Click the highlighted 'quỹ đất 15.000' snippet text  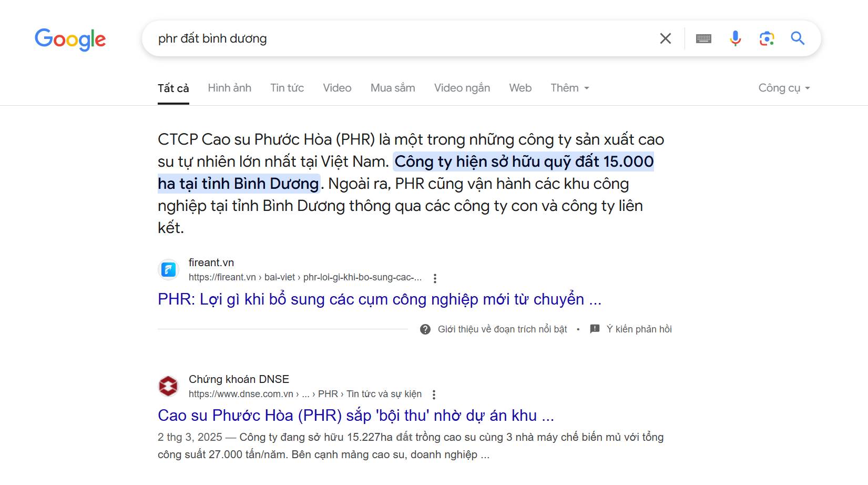point(599,161)
